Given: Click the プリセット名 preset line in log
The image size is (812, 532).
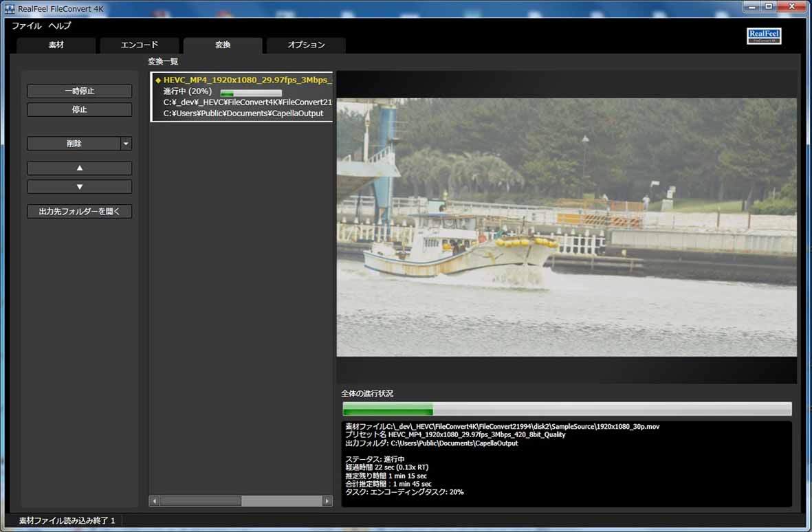Looking at the screenshot, I should coord(455,434).
